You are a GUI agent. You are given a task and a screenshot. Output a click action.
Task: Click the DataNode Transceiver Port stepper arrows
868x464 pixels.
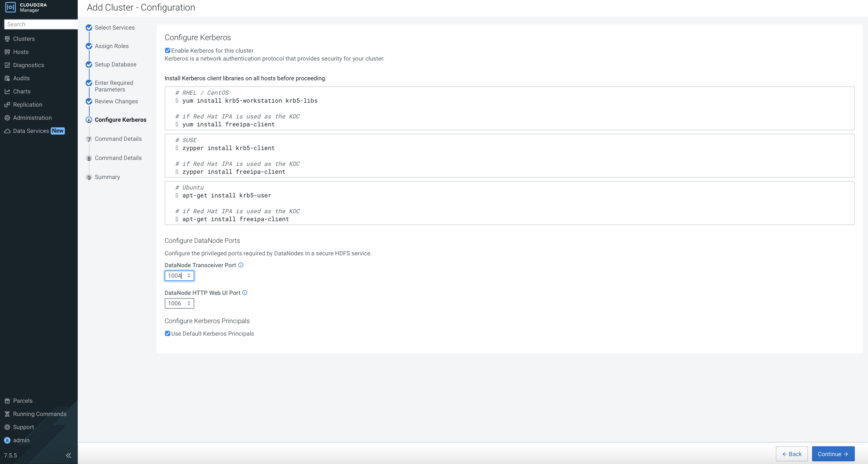(x=189, y=275)
